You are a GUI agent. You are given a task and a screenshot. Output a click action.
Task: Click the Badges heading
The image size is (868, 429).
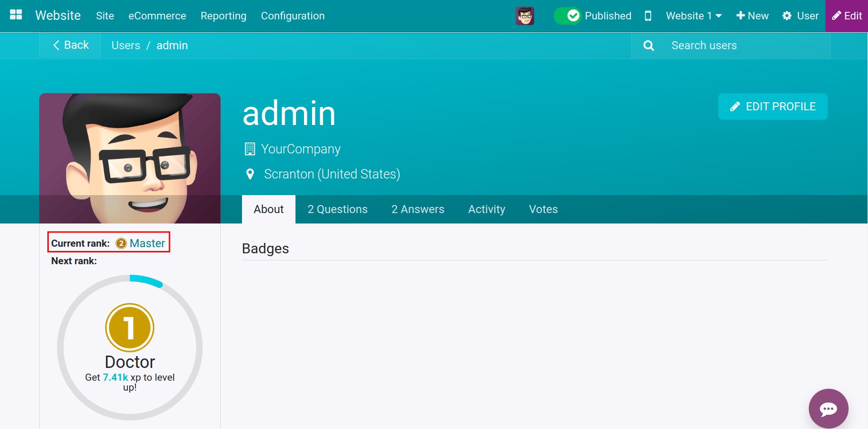(265, 249)
